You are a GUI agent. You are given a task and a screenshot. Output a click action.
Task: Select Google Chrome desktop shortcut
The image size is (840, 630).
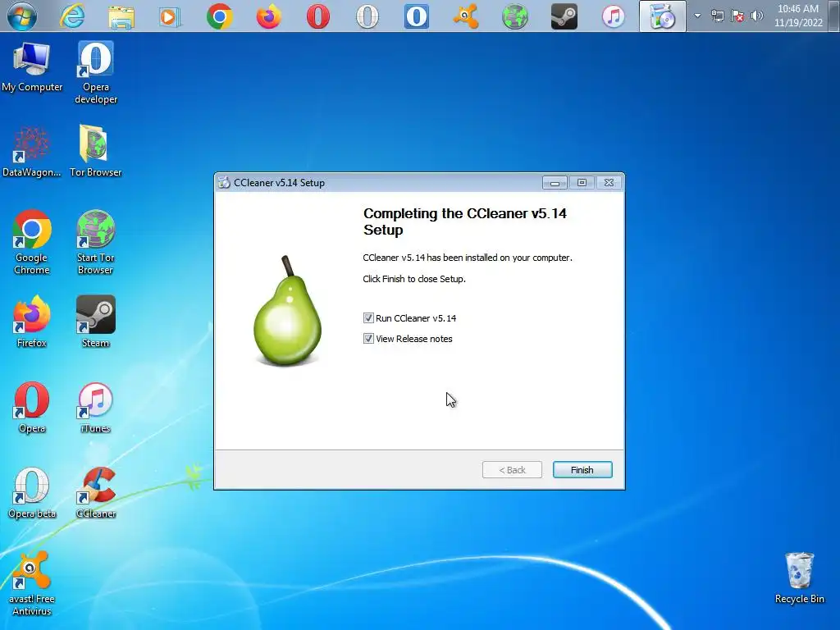click(32, 242)
